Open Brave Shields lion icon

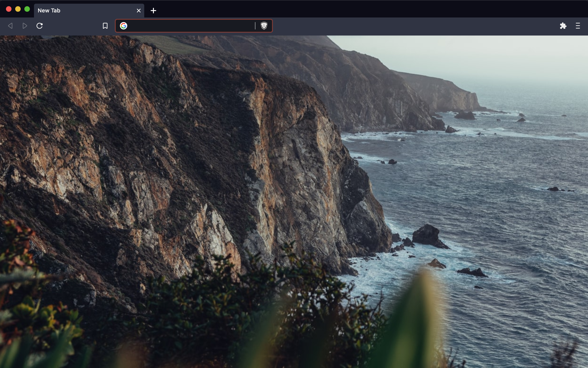point(264,26)
